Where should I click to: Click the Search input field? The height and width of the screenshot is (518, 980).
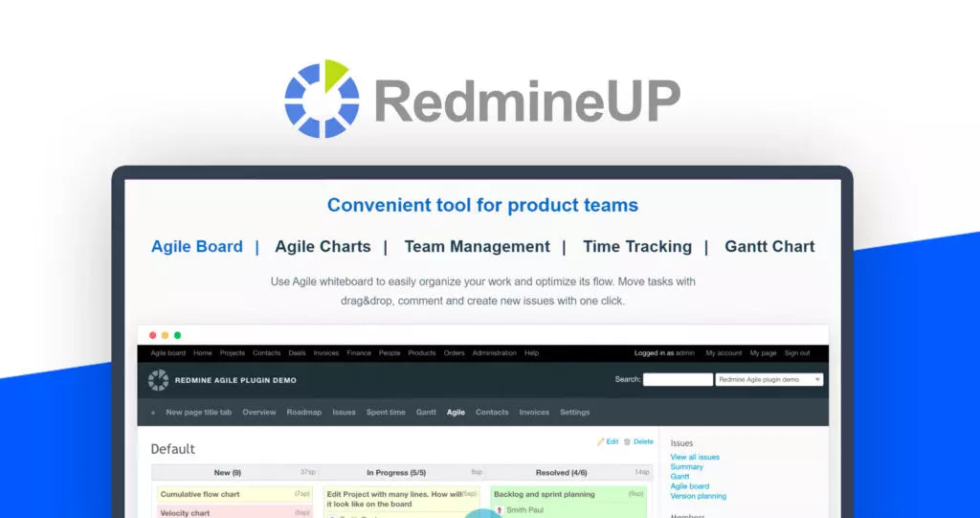[x=678, y=380]
